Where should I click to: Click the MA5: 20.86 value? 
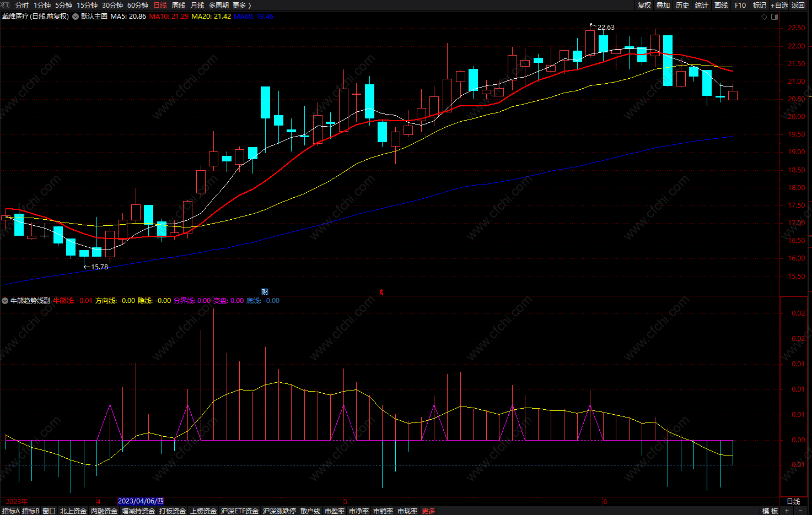pyautogui.click(x=128, y=17)
